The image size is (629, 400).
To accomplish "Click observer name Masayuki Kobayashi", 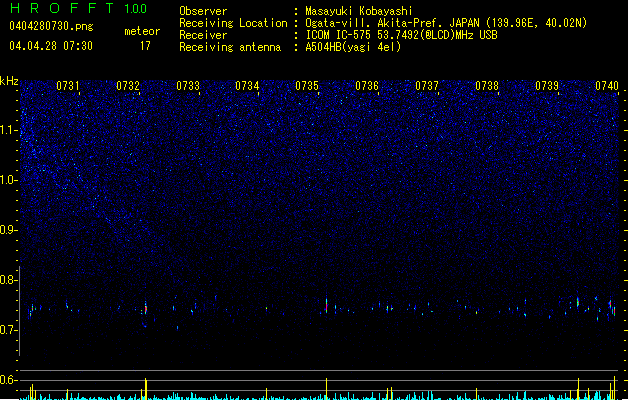I will click(359, 11).
